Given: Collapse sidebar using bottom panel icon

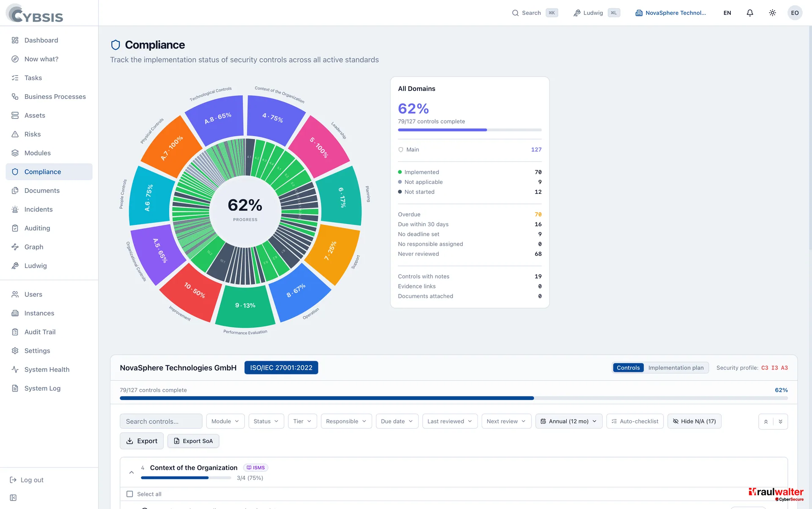Looking at the screenshot, I should click(x=13, y=498).
